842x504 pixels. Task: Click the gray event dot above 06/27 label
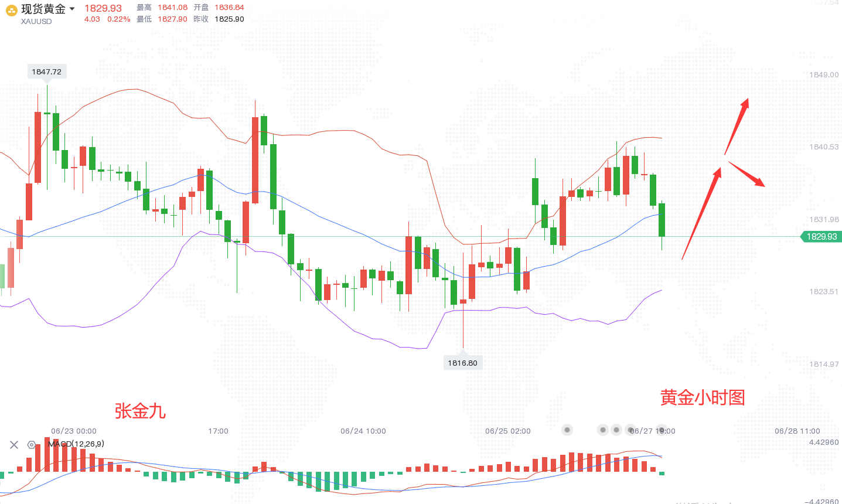click(630, 430)
